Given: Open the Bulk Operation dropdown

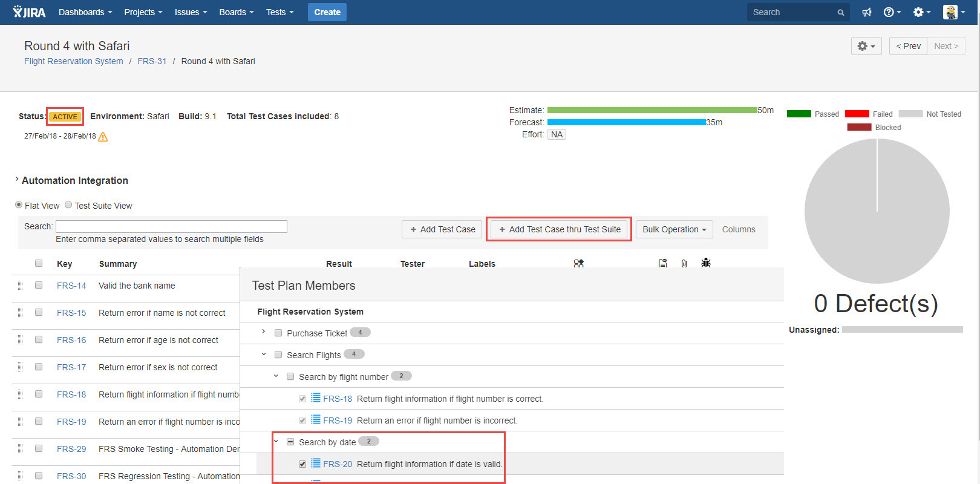Looking at the screenshot, I should 674,229.
